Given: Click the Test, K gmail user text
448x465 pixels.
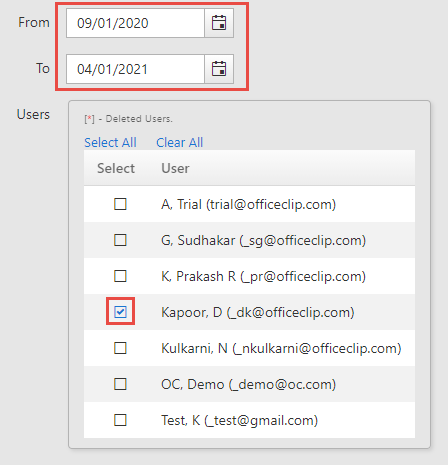Looking at the screenshot, I should pyautogui.click(x=239, y=421).
